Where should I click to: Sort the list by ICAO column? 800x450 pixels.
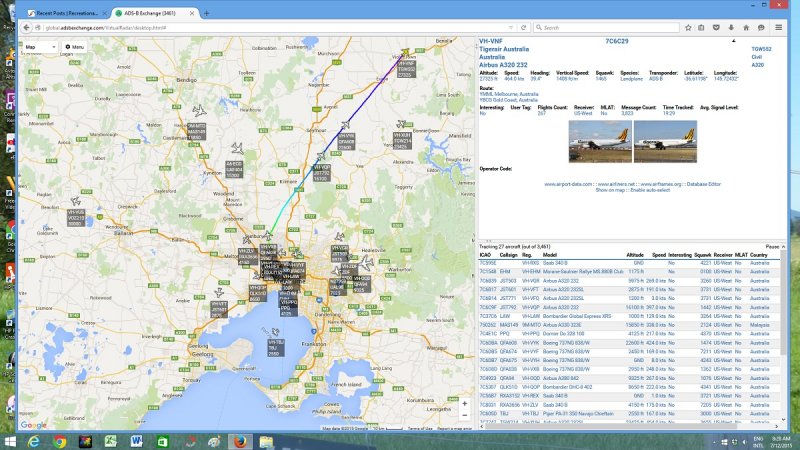coord(485,255)
